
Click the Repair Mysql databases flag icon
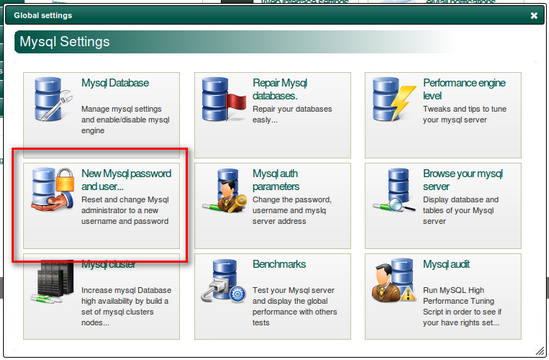click(224, 99)
